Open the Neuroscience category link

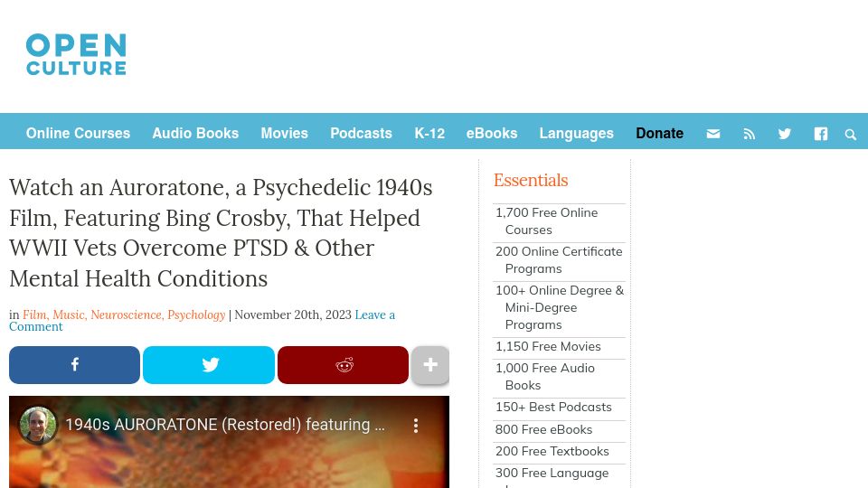click(x=126, y=314)
